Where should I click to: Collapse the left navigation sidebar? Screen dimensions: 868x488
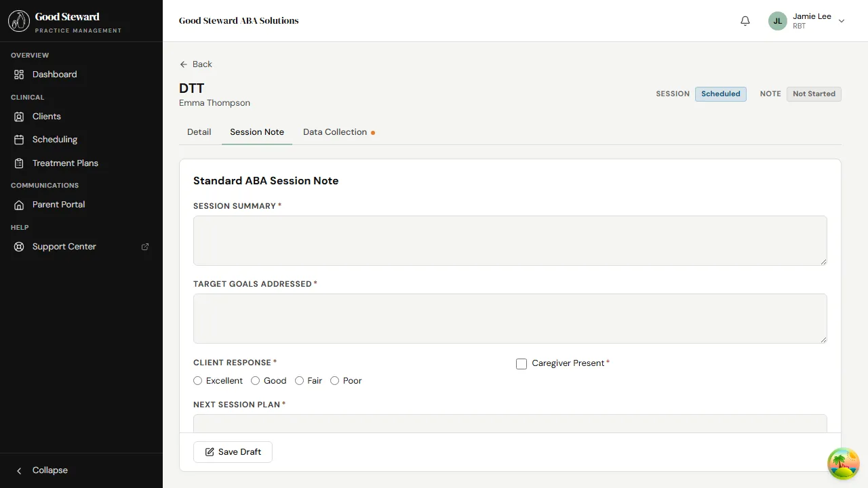tap(43, 470)
